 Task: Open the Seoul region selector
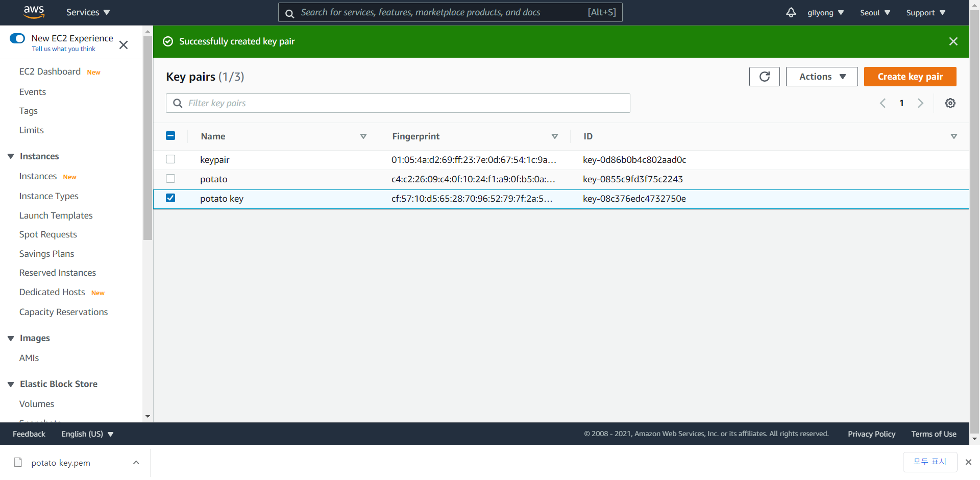pos(875,13)
